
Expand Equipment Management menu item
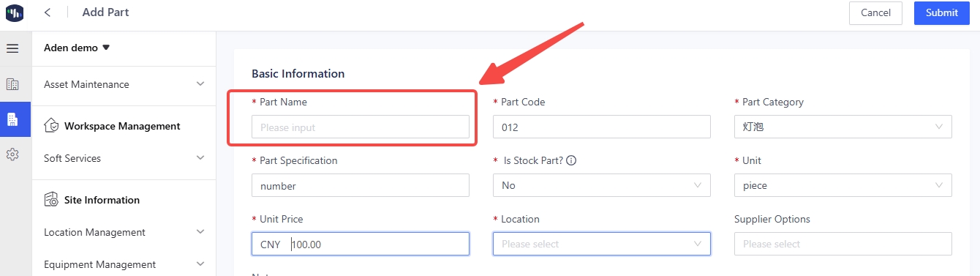(124, 264)
